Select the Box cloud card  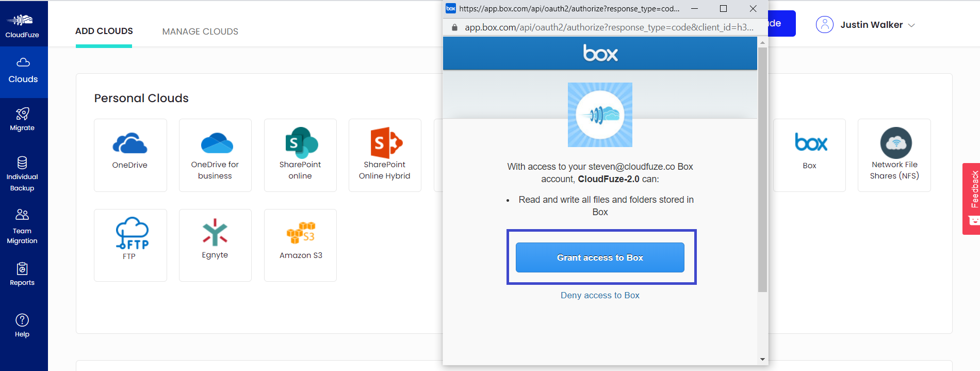pyautogui.click(x=809, y=155)
